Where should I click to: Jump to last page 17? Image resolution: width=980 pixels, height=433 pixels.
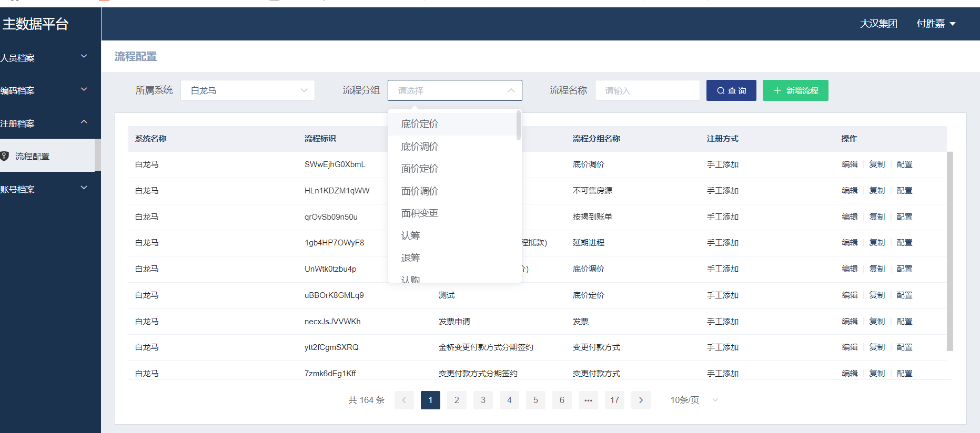point(614,400)
